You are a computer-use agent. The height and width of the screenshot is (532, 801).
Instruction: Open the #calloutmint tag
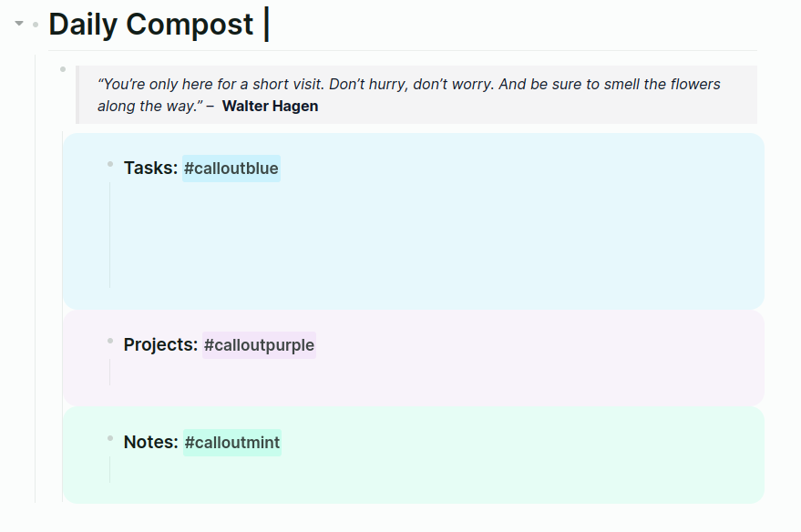pos(232,443)
